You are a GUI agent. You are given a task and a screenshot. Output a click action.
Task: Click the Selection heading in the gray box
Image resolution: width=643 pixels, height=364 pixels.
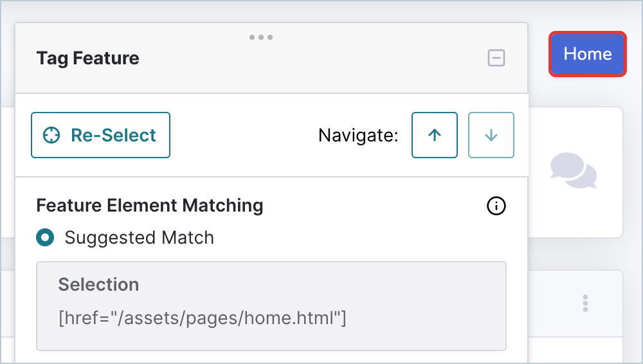pos(98,284)
